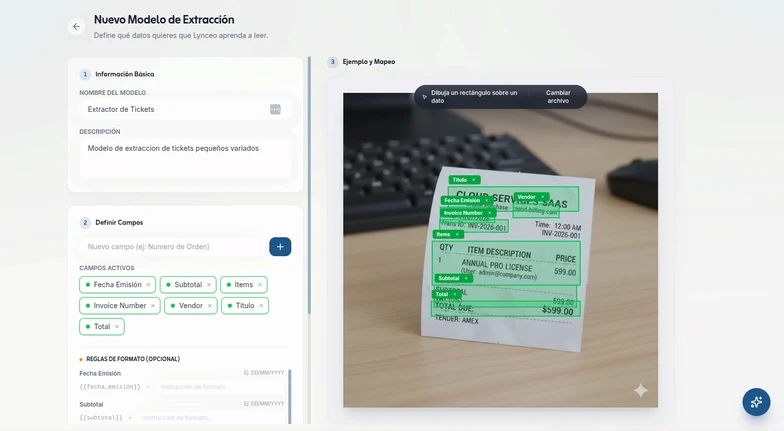Select the Fecha Emisión field chip

(118, 284)
